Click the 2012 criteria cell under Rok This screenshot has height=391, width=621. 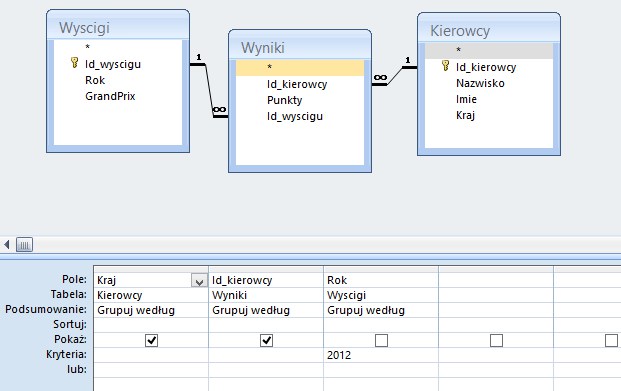click(x=381, y=355)
